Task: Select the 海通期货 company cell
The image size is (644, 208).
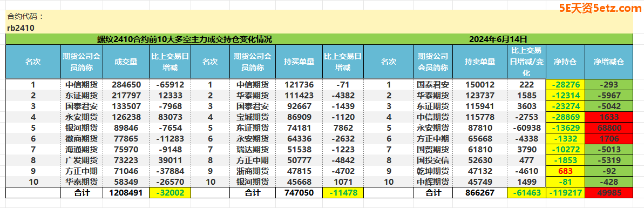Action: click(82, 149)
